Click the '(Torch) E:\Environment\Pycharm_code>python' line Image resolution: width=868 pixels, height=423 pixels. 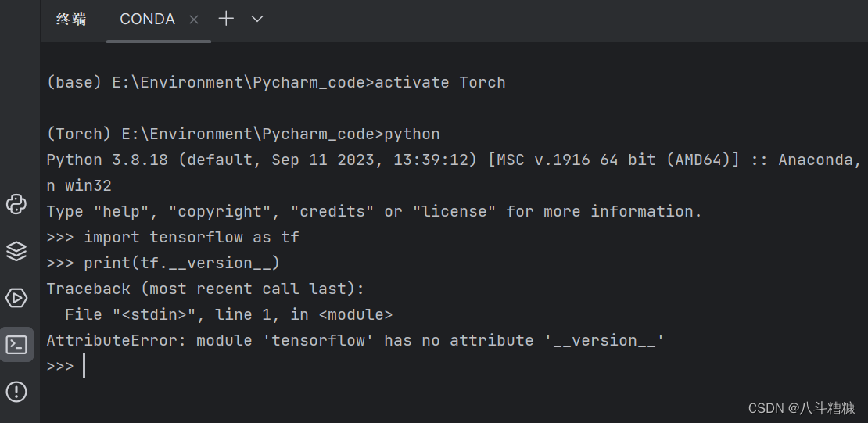pos(243,134)
